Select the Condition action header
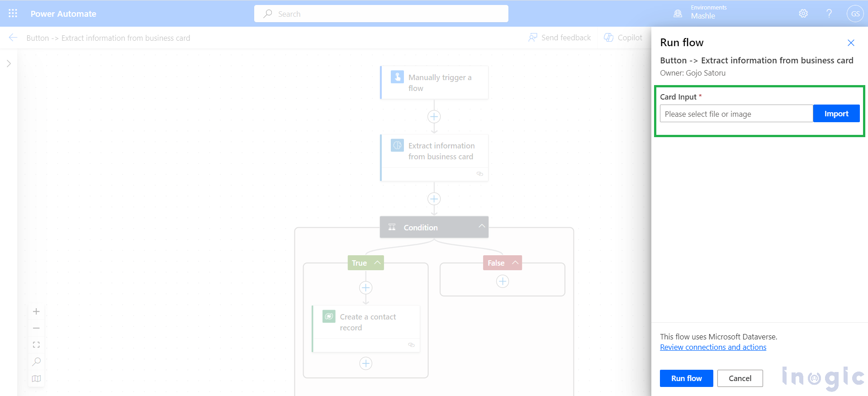Viewport: 868px width, 396px height. (x=434, y=227)
